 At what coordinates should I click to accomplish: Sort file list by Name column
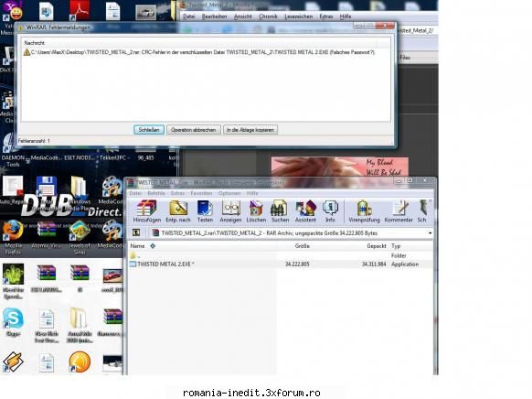point(137,246)
